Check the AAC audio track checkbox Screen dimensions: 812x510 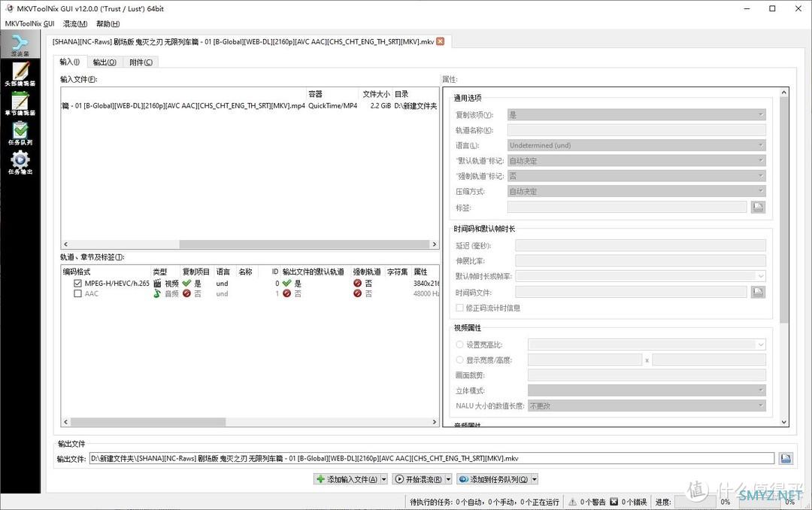[77, 293]
